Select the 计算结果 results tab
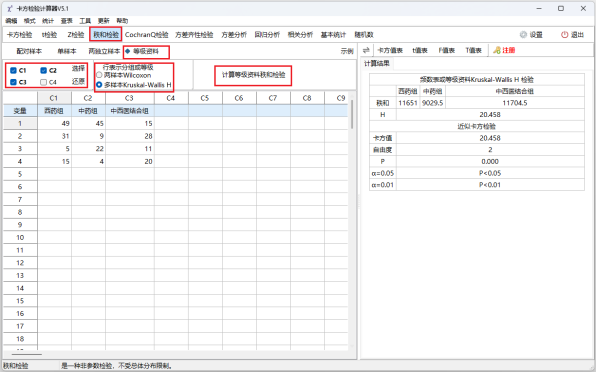 pos(377,63)
